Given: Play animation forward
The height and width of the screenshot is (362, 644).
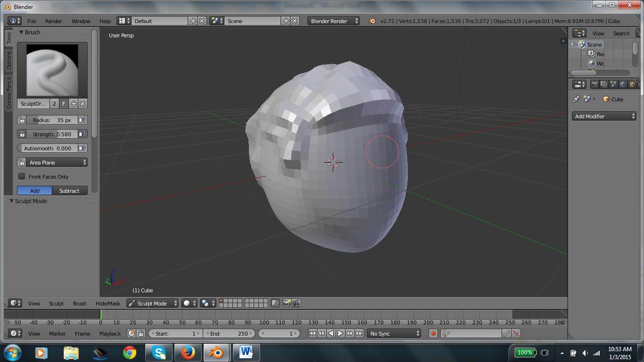Looking at the screenshot, I should tap(340, 333).
